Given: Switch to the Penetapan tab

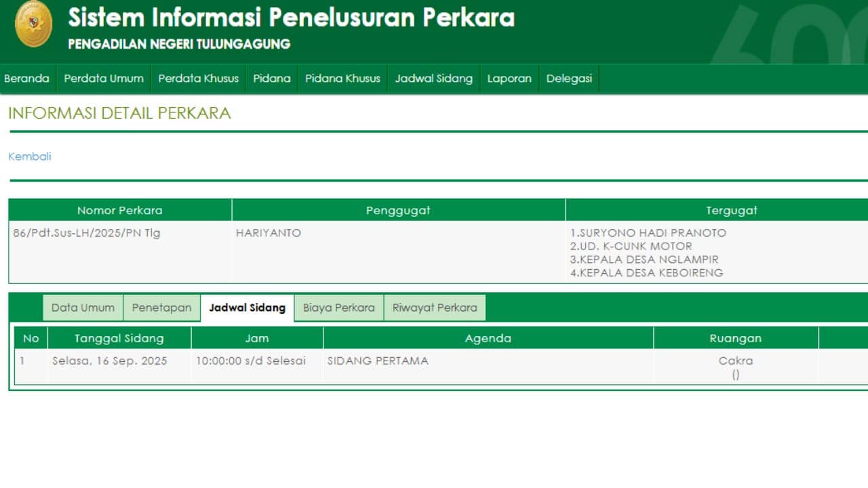Looking at the screenshot, I should 161,307.
